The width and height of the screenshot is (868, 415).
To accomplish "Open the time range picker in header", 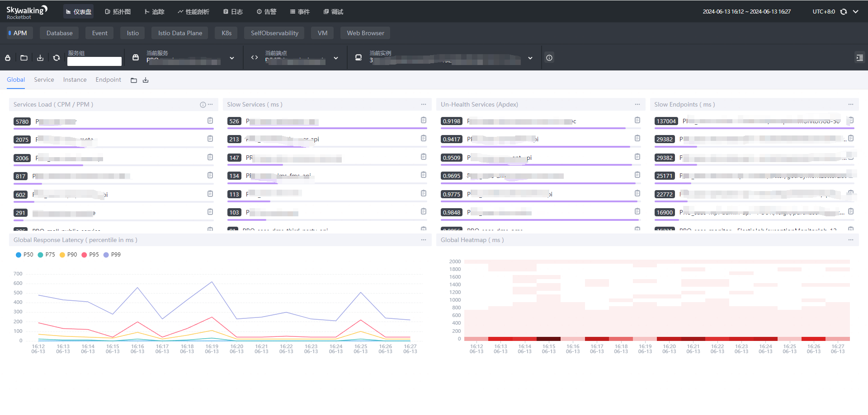I will coord(746,12).
